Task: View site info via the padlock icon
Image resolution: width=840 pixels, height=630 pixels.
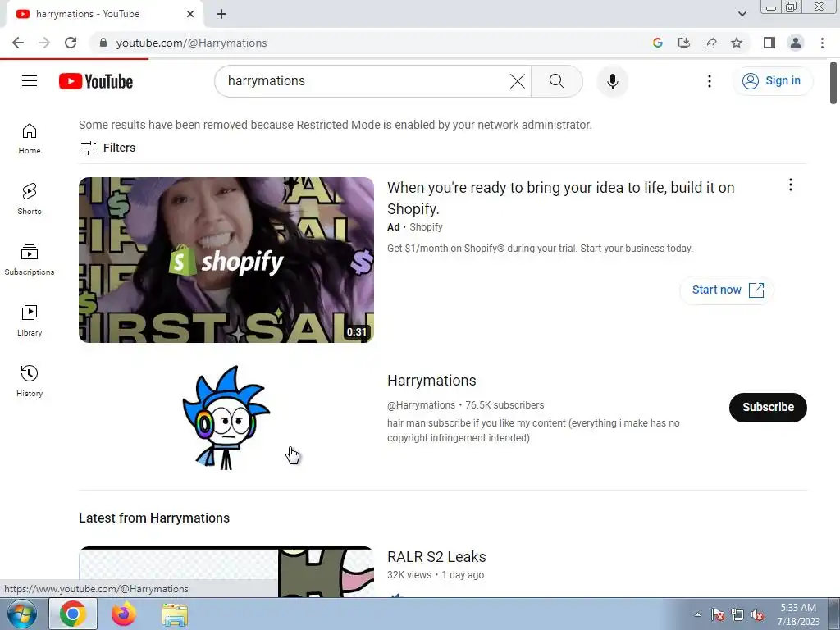Action: click(103, 43)
